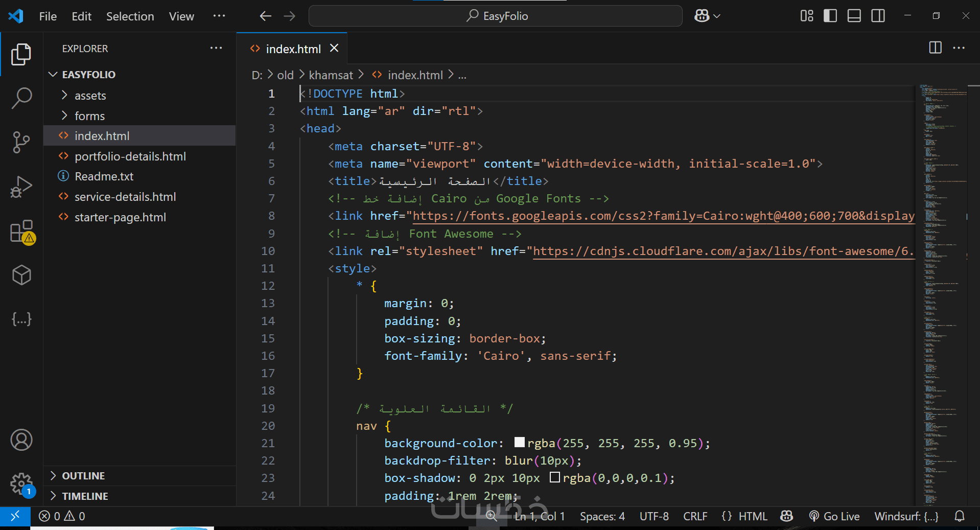Toggle the Secondary Side Bar visibility
The width and height of the screenshot is (980, 530).
click(878, 16)
